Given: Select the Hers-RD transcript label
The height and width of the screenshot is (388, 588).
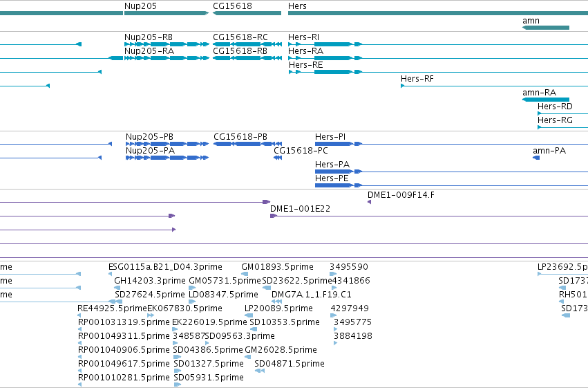Looking at the screenshot, I should pos(555,107).
